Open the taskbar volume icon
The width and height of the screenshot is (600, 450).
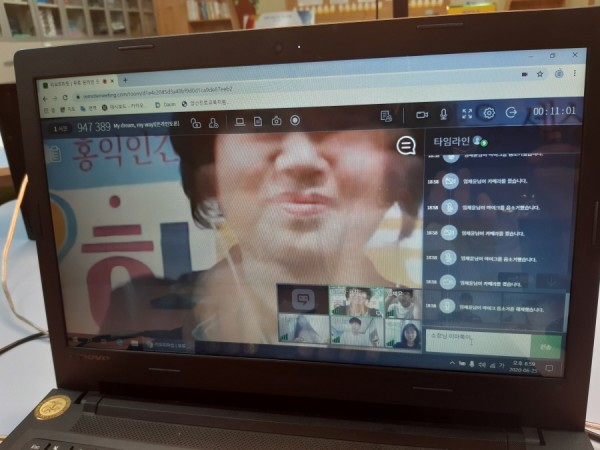pyautogui.click(x=481, y=365)
